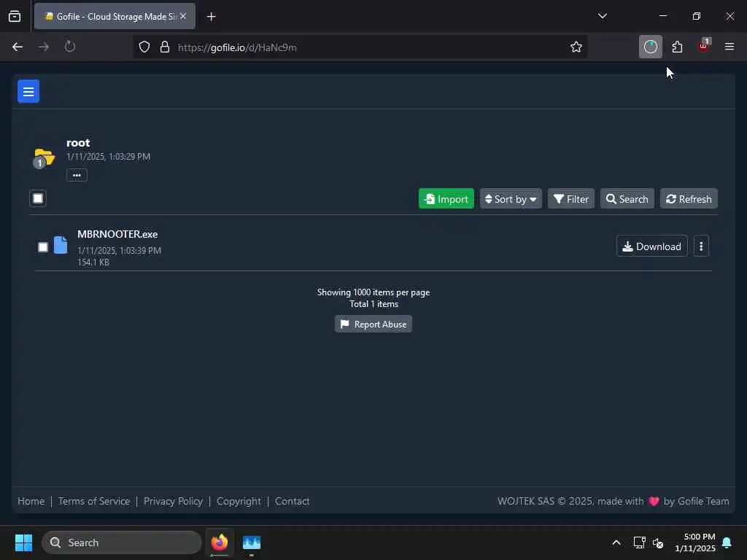Screen dimensions: 747x560
Task: Refresh the file list
Action: 689,199
